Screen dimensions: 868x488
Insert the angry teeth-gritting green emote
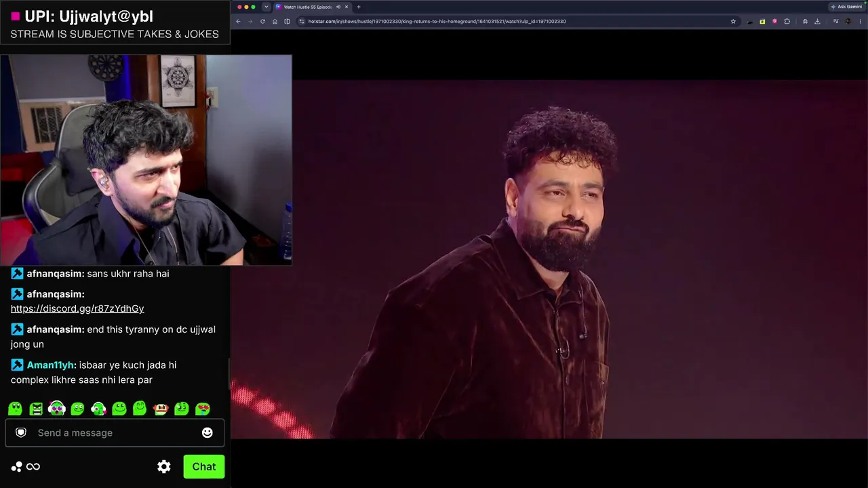(x=36, y=409)
